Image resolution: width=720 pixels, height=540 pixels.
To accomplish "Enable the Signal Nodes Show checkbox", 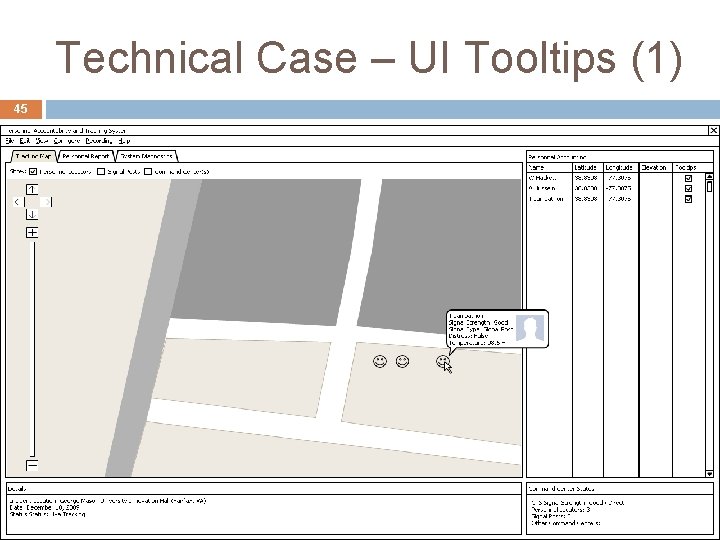I will 101,172.
